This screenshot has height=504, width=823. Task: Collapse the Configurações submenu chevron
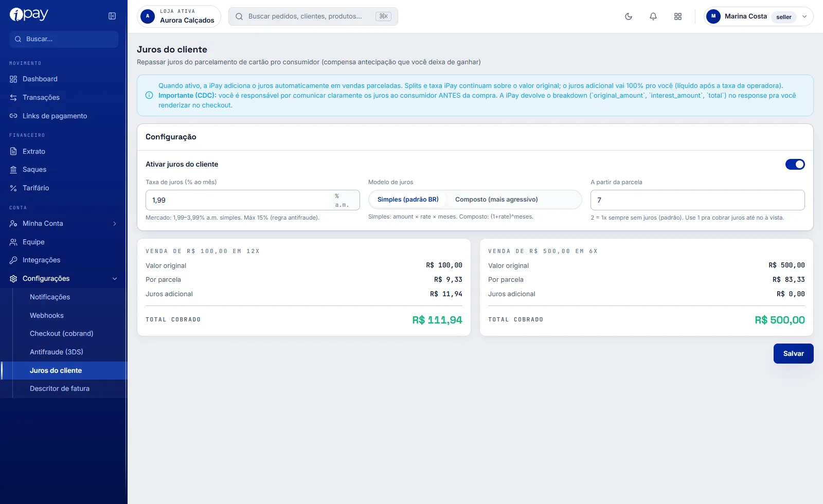[x=115, y=279]
